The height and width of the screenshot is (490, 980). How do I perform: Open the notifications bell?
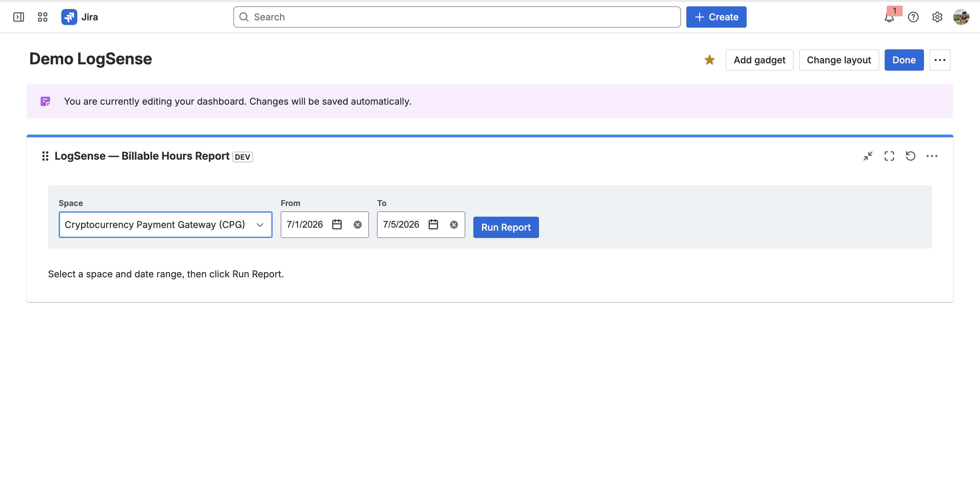click(889, 17)
